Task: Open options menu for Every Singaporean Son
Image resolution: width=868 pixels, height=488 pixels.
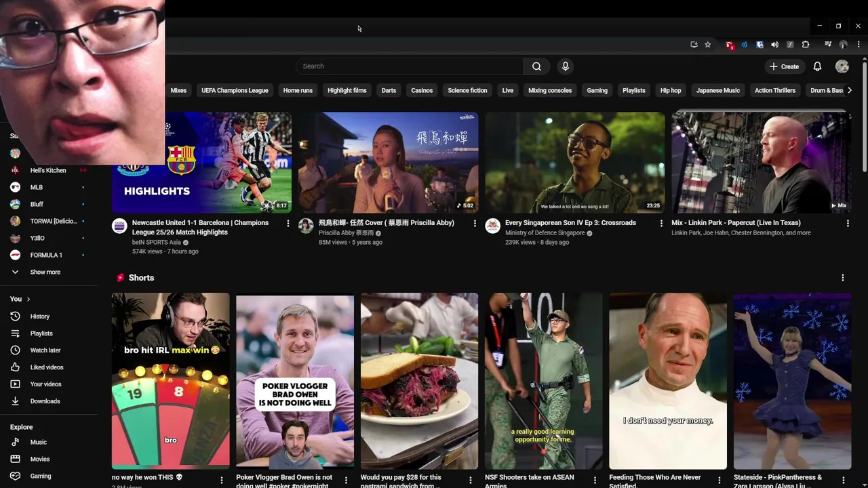Action: pos(661,223)
